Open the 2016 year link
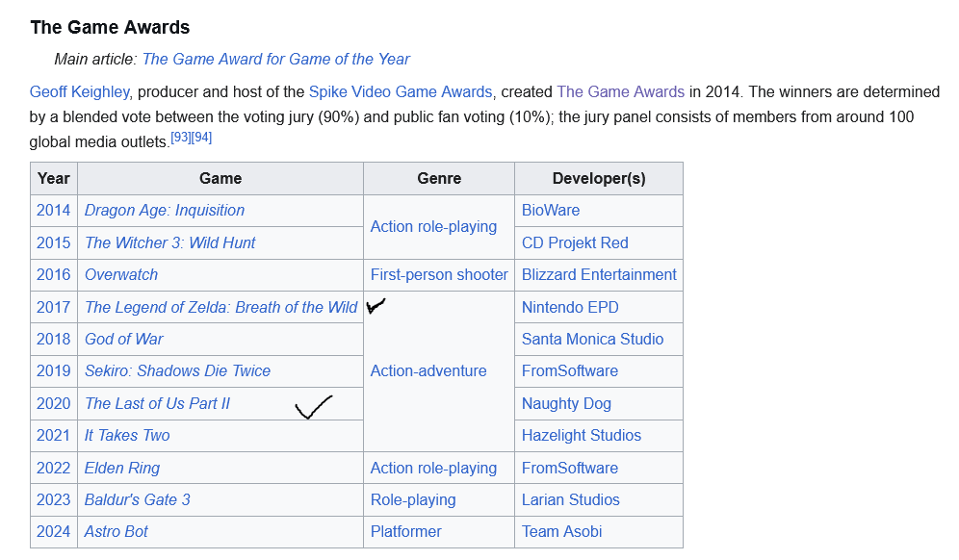This screenshot has width=959, height=560. [x=53, y=274]
